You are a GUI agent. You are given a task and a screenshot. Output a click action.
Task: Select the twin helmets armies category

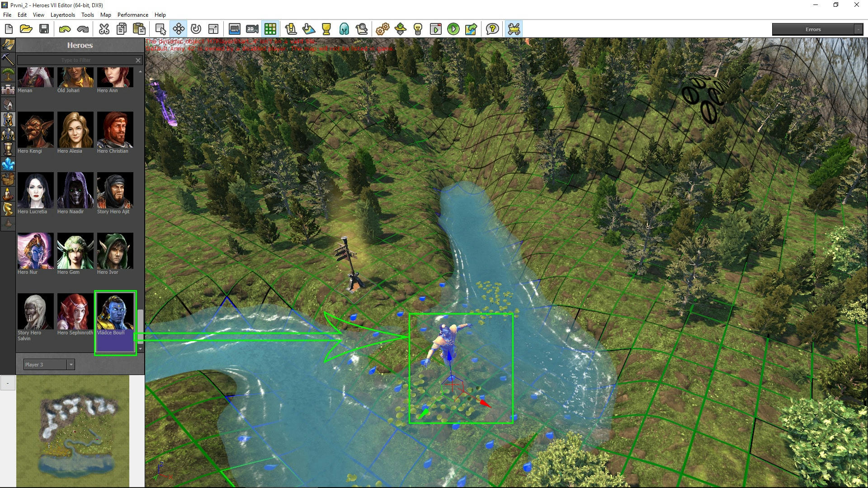point(8,134)
